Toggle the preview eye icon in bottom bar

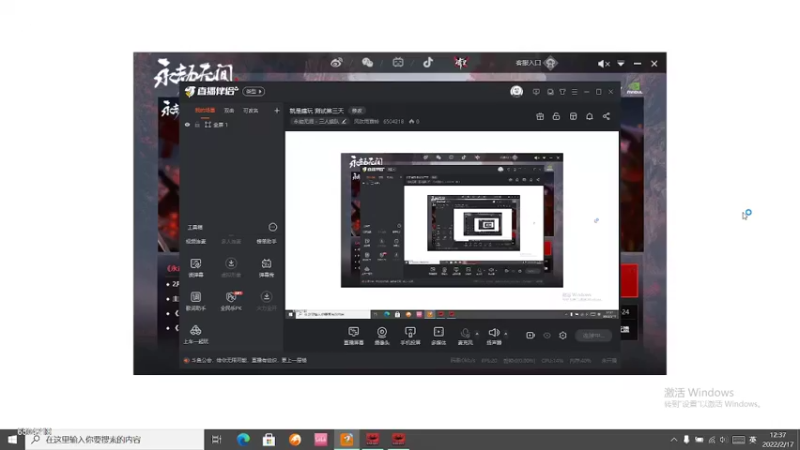pyautogui.click(x=546, y=335)
